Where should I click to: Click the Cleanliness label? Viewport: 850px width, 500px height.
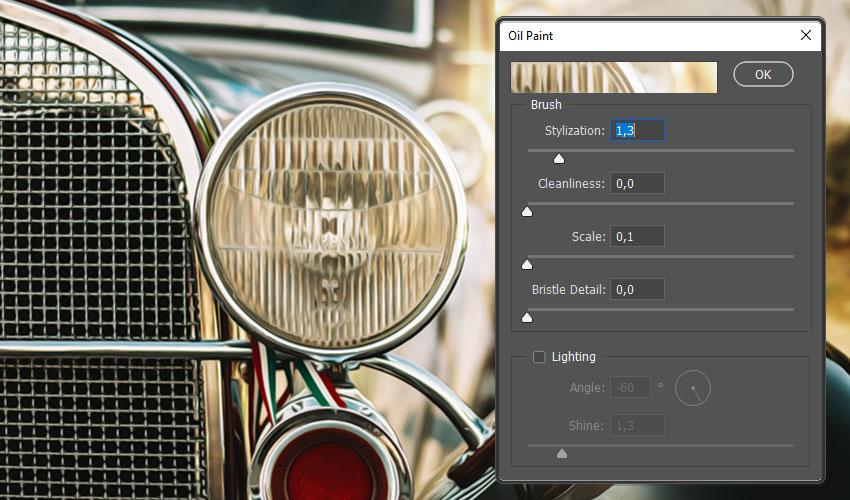click(571, 184)
